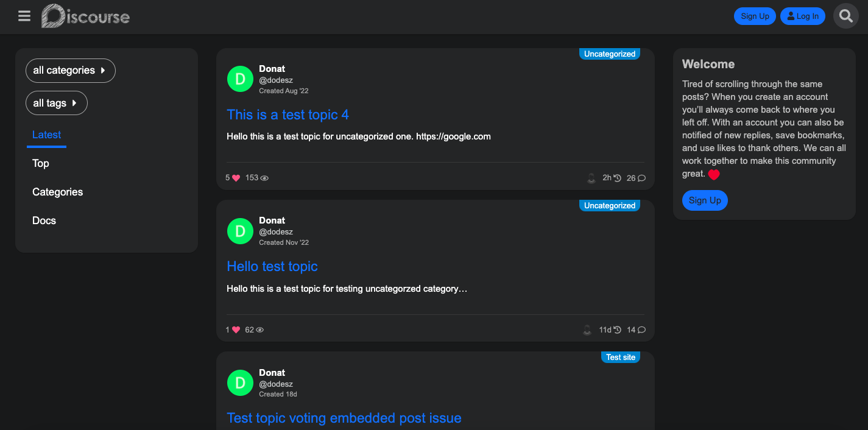Image resolution: width=868 pixels, height=430 pixels.
Task: Click Donat's avatar on Hello test topic
Action: [x=240, y=231]
